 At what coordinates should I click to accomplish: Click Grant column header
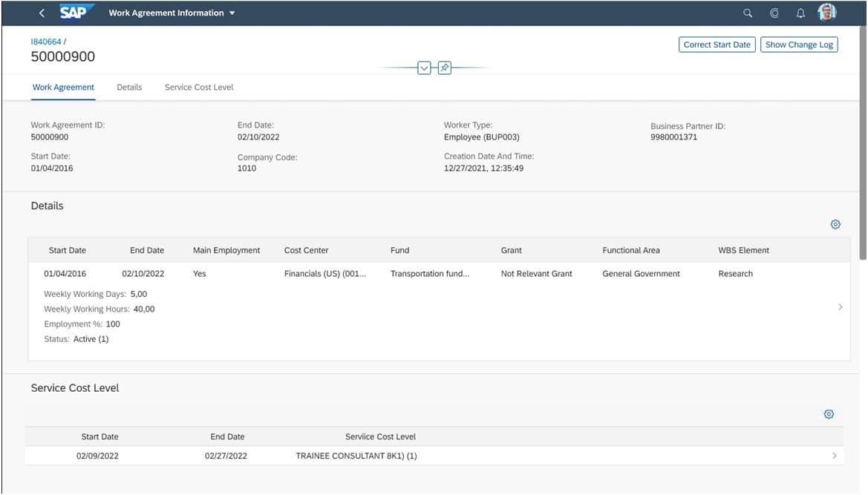point(511,251)
